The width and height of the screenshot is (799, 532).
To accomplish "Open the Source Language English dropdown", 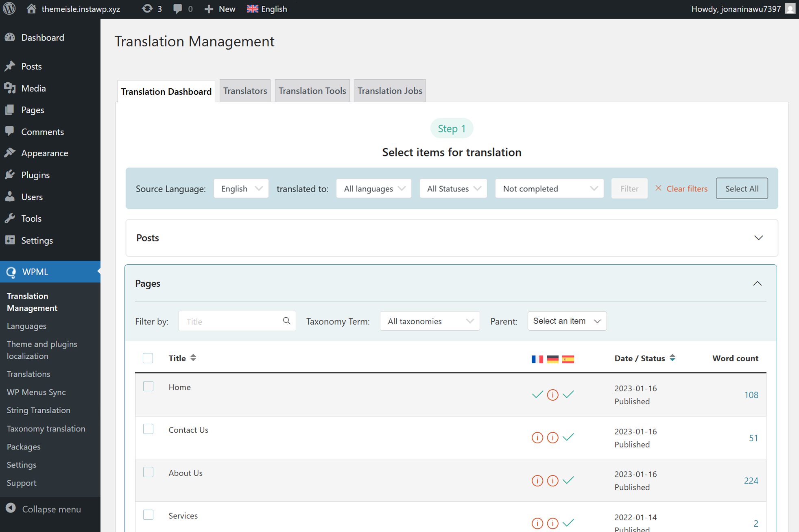I will pyautogui.click(x=241, y=189).
